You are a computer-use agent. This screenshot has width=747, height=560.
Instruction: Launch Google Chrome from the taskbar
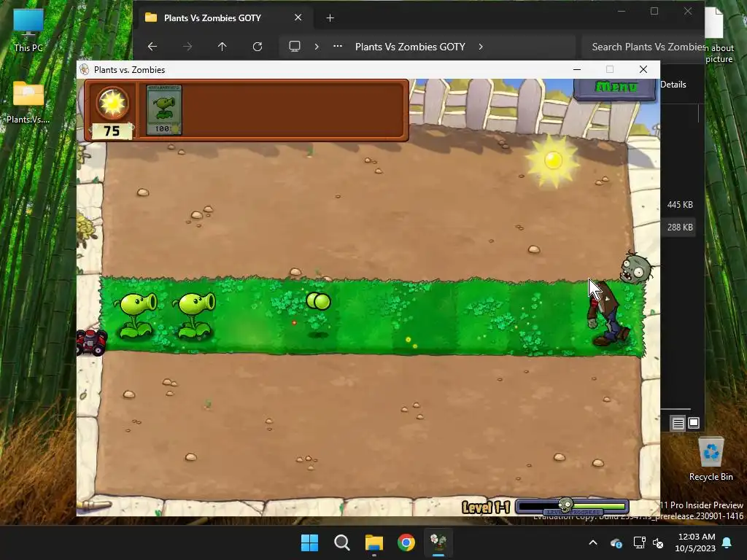pos(406,542)
